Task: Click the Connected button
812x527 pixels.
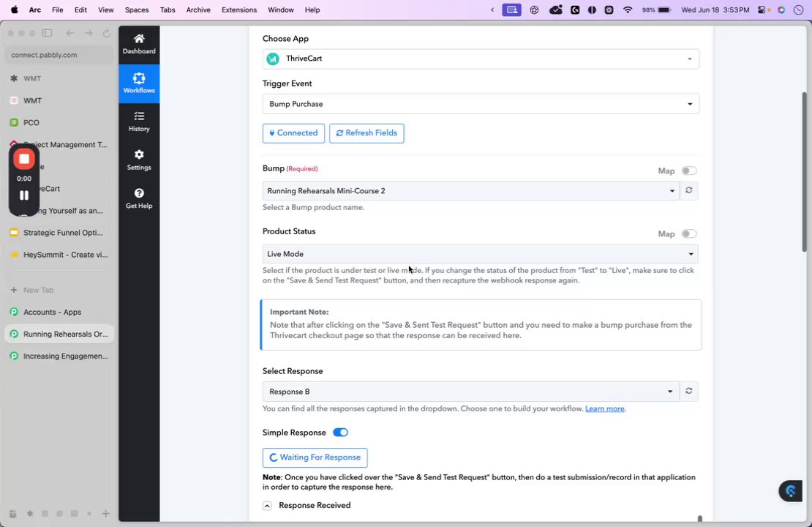Action: 293,133
